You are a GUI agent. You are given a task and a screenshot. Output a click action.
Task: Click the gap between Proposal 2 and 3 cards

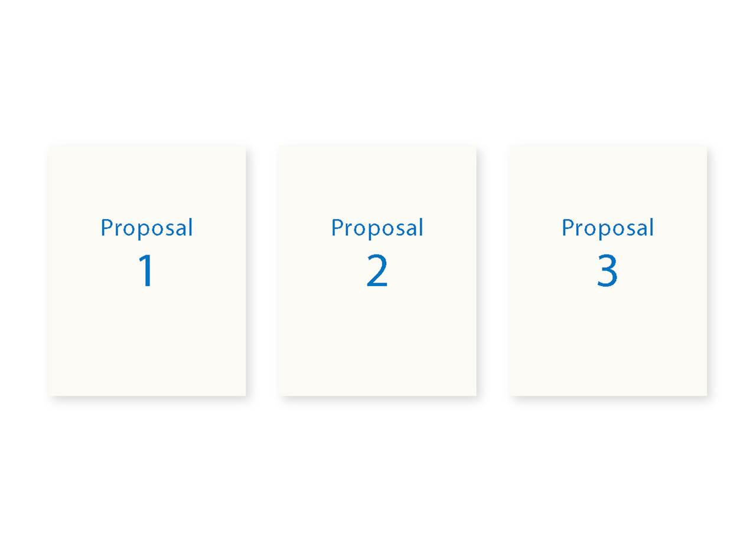[x=493, y=270]
